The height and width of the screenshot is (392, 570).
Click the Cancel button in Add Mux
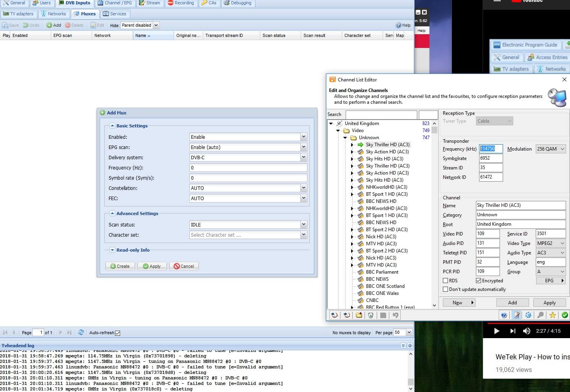pos(184,266)
